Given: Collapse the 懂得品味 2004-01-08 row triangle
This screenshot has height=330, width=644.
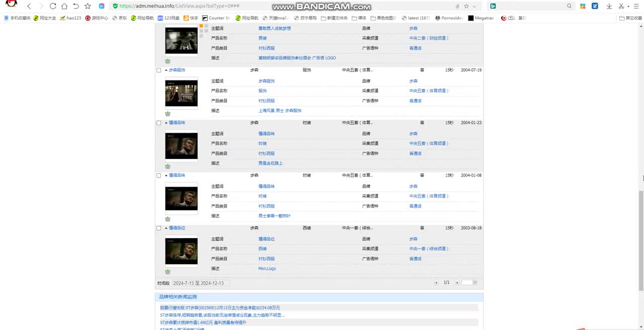Looking at the screenshot, I should (166, 176).
